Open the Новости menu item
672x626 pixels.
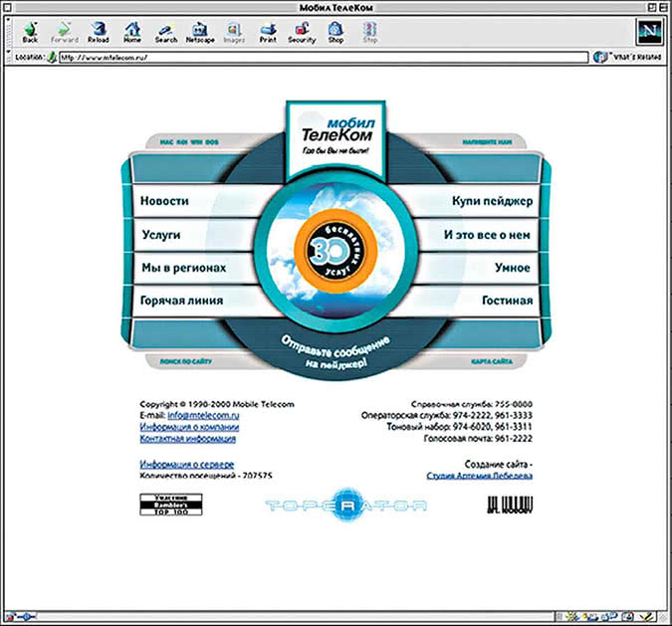click(x=164, y=201)
